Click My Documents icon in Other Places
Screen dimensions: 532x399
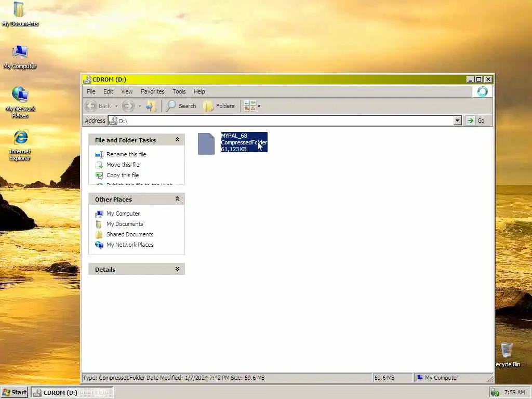point(99,224)
